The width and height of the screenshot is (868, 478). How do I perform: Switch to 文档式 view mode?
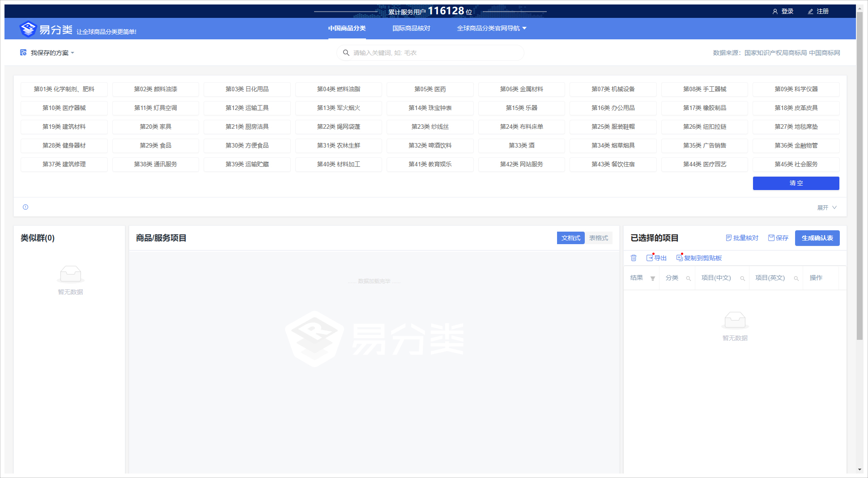(x=570, y=238)
